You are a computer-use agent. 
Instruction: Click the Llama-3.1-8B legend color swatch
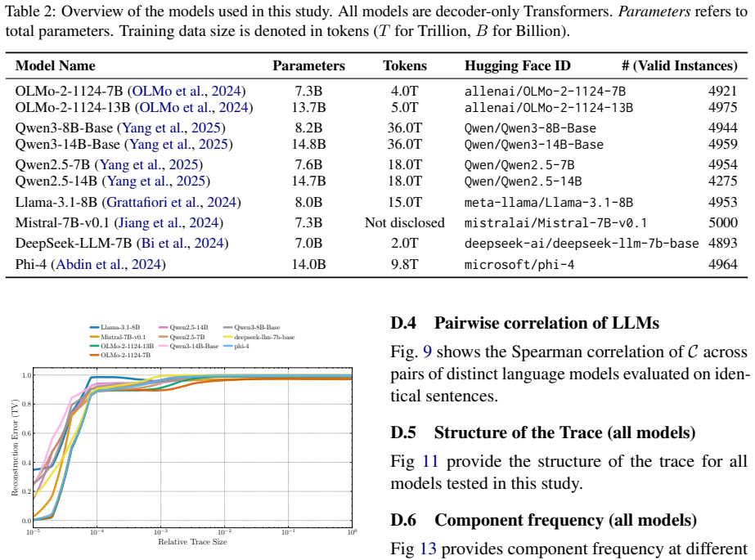(x=94, y=327)
